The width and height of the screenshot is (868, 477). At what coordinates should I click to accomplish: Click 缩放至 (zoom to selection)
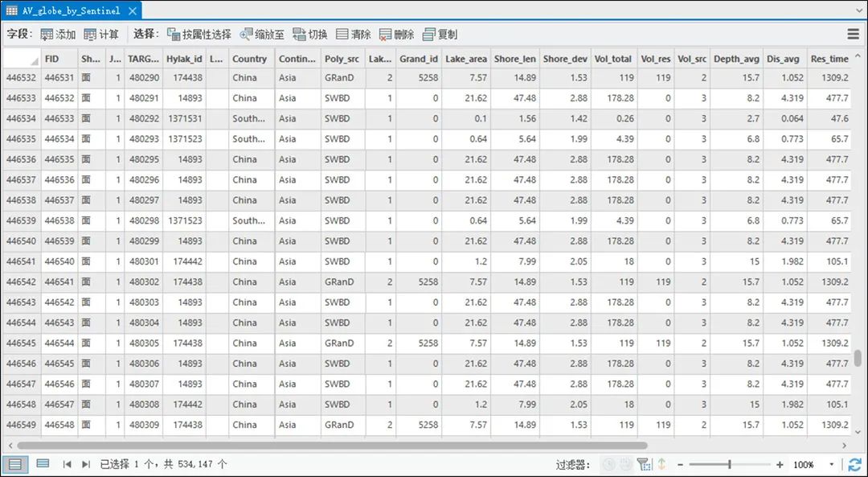coord(262,35)
